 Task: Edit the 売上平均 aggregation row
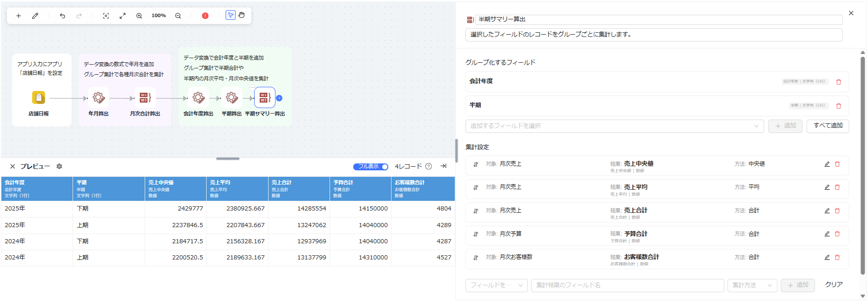(x=827, y=187)
